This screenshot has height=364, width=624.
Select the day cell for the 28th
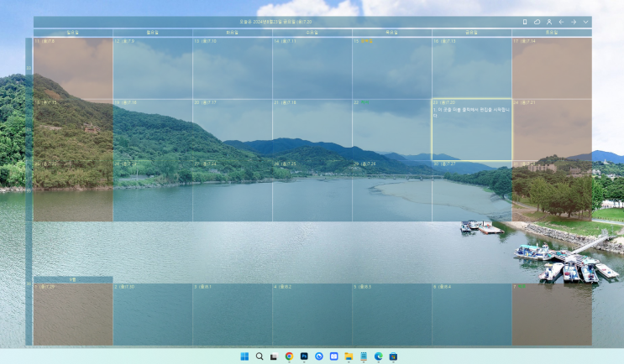312,191
